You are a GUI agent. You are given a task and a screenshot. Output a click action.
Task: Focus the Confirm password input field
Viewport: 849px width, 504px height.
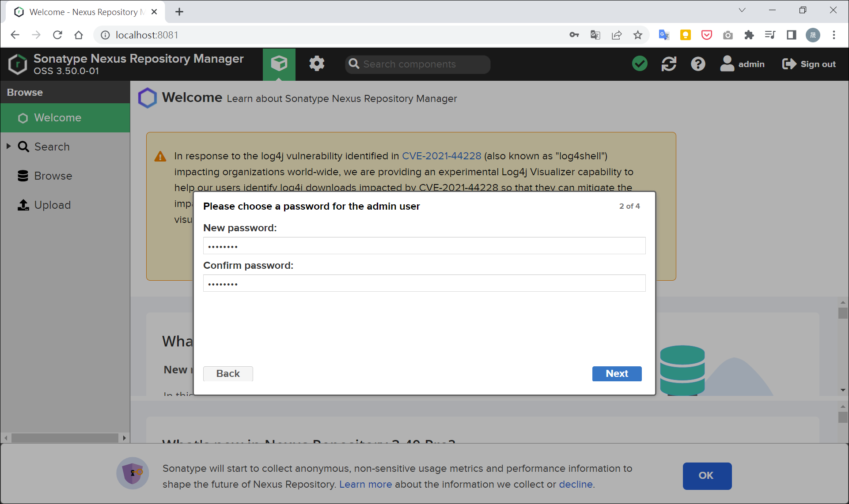pyautogui.click(x=424, y=283)
